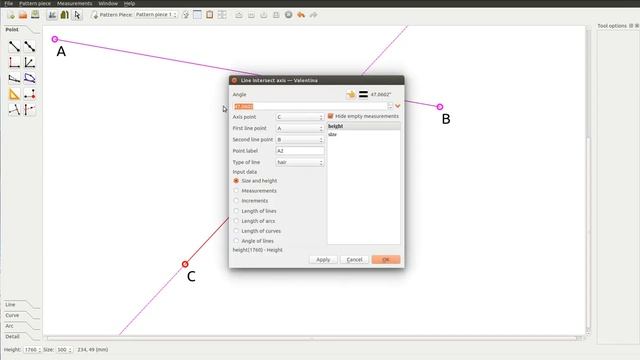Switch to Details mode dress icon
The width and height of the screenshot is (640, 360).
point(64,15)
